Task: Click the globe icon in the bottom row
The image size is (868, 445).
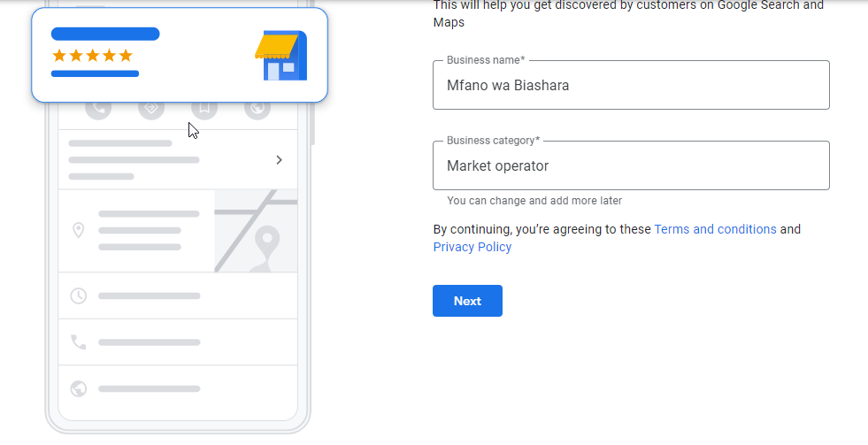Action: pos(79,388)
